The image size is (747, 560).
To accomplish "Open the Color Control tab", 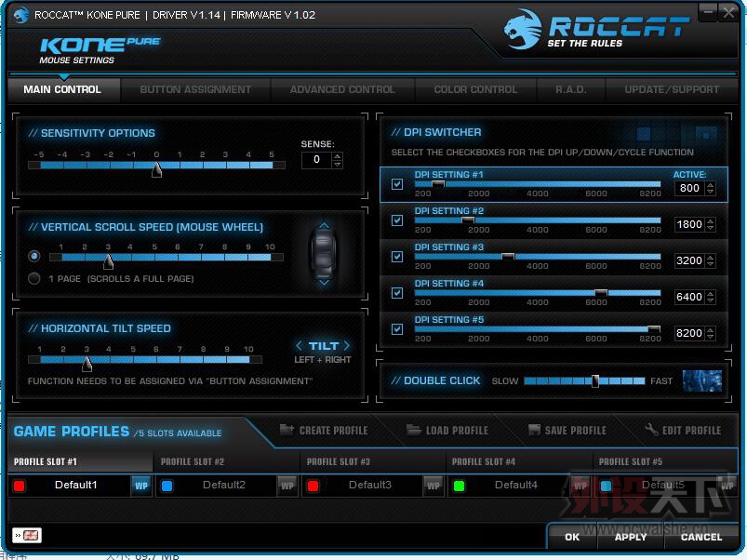I will point(475,89).
